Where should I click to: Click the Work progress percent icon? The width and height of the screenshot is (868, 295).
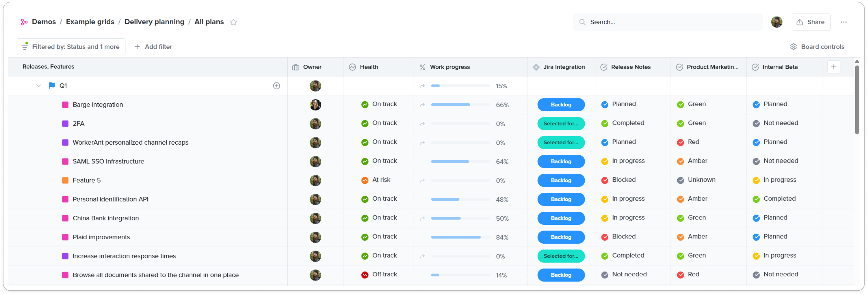click(422, 67)
